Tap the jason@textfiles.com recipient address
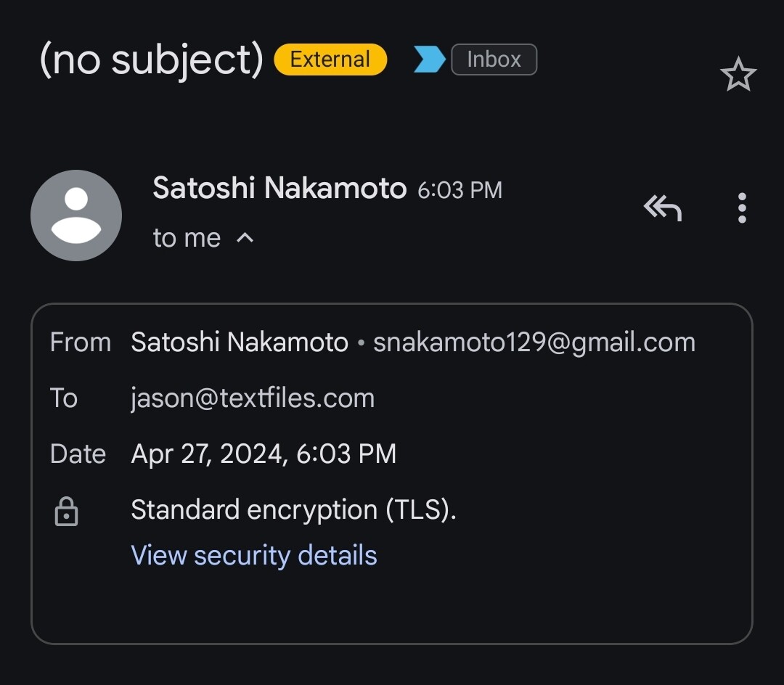 (253, 398)
